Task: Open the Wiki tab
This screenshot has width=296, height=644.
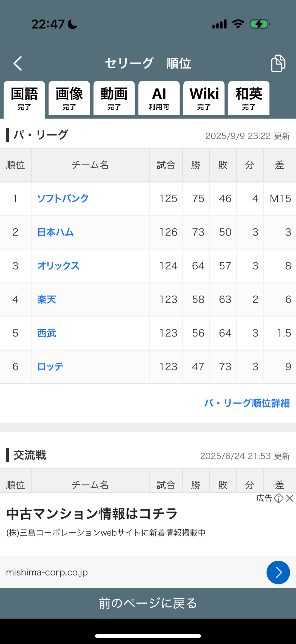Action: coord(204,98)
